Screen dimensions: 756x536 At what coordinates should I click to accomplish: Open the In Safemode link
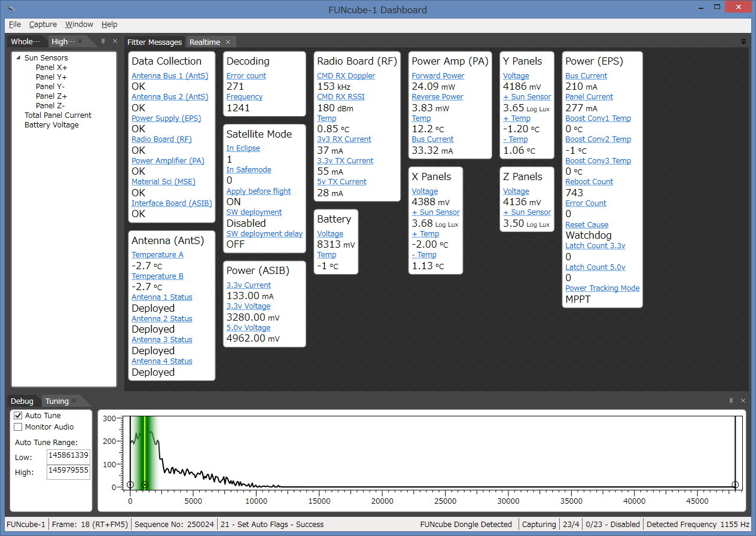249,170
